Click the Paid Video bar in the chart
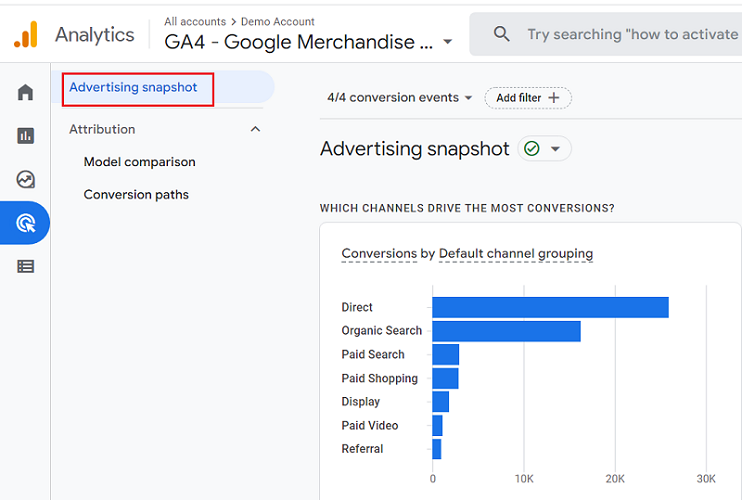 click(x=437, y=425)
